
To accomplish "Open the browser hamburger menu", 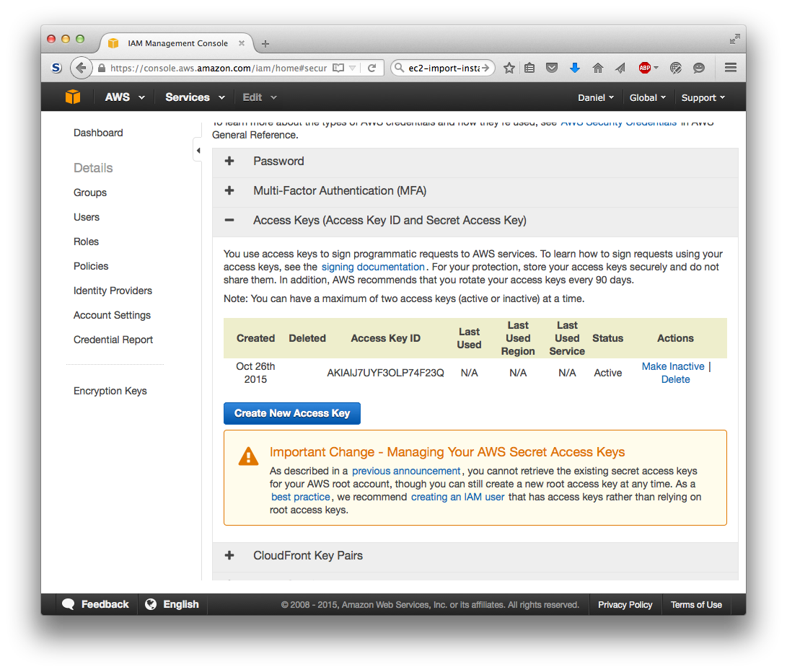I will pos(730,67).
